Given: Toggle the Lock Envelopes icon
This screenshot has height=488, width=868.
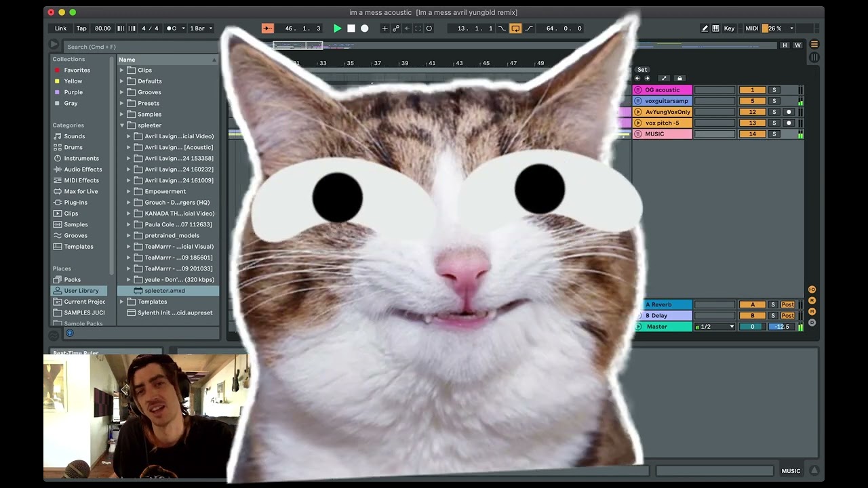Looking at the screenshot, I should click(679, 79).
